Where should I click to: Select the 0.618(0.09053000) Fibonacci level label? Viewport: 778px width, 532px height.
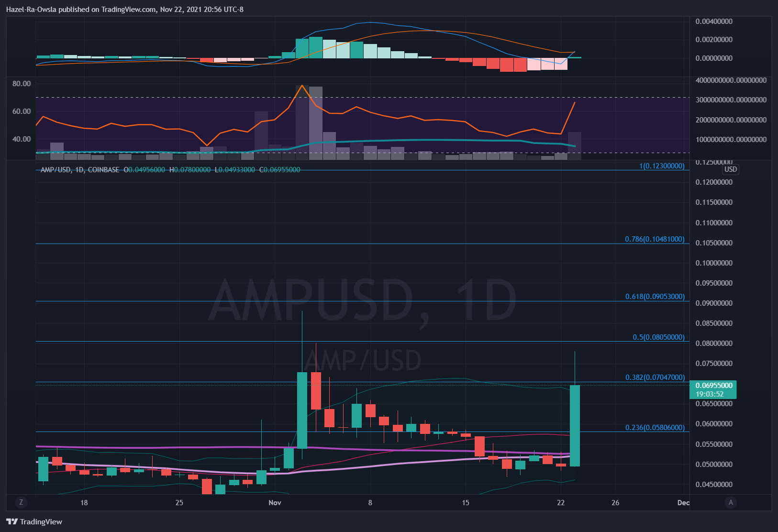(655, 297)
